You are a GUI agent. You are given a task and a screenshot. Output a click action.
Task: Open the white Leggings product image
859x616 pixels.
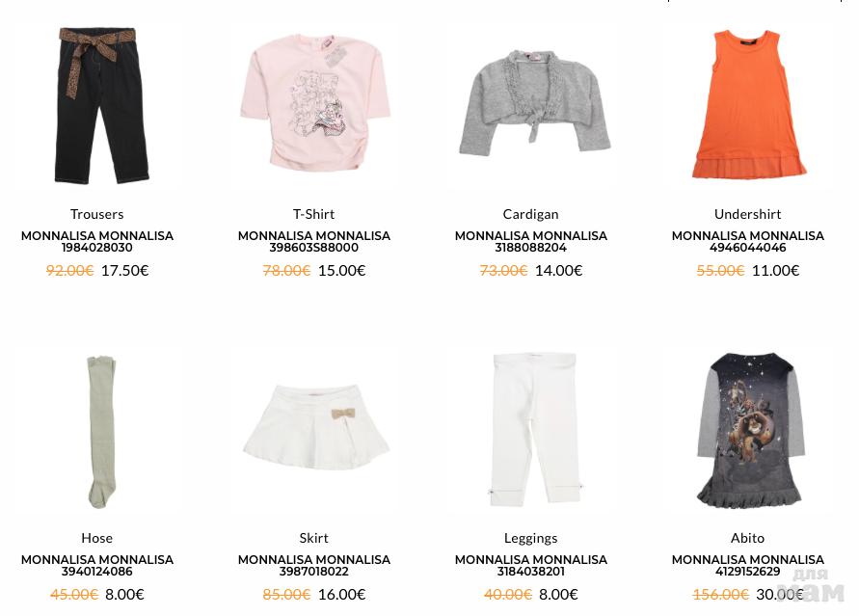531,430
